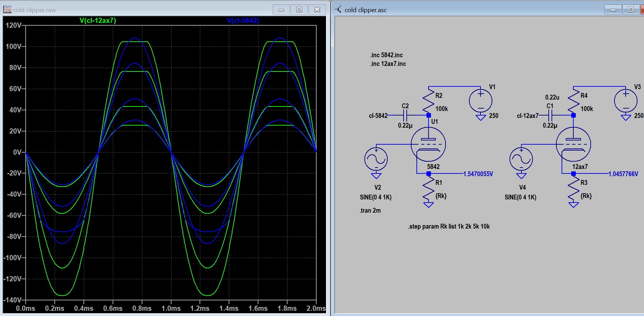Click the V(cl-12ax7) trace label

(98, 20)
